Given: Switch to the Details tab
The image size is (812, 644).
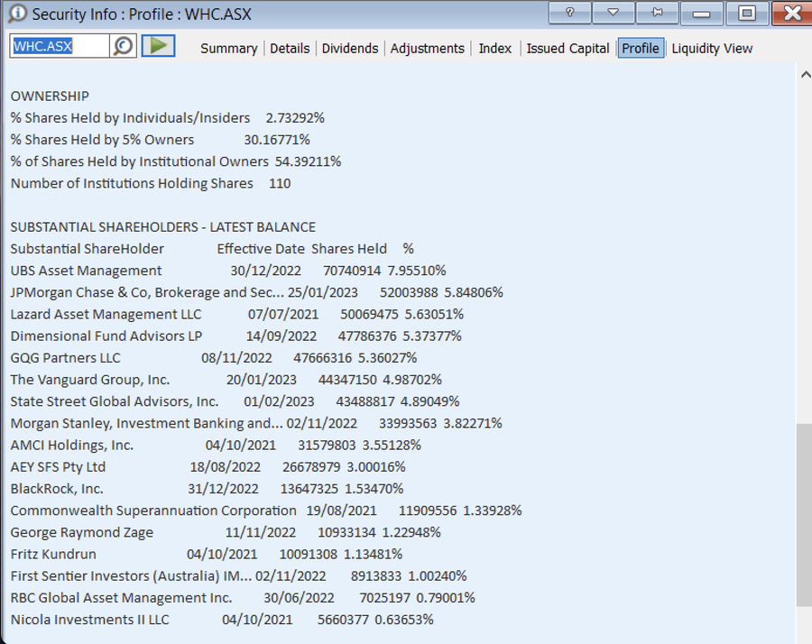Looking at the screenshot, I should click(x=290, y=48).
